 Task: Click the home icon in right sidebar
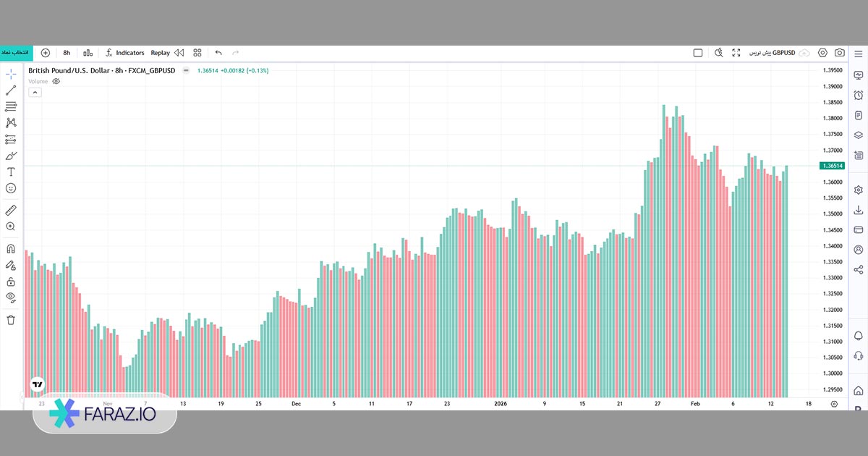tap(859, 391)
